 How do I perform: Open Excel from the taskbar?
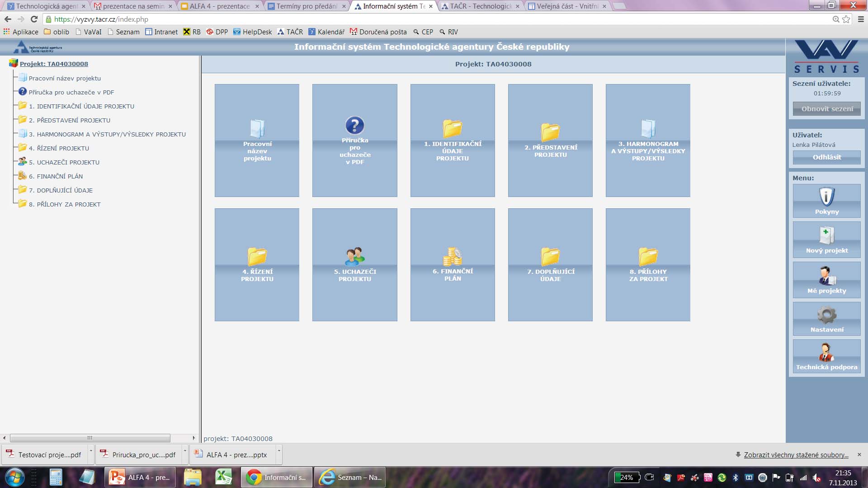tap(223, 477)
